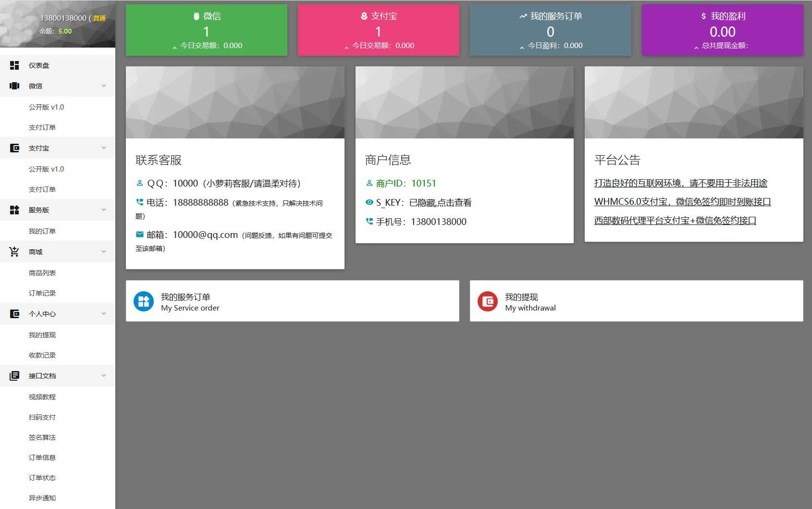Open the 支付订单 menu item under 微信

point(43,127)
